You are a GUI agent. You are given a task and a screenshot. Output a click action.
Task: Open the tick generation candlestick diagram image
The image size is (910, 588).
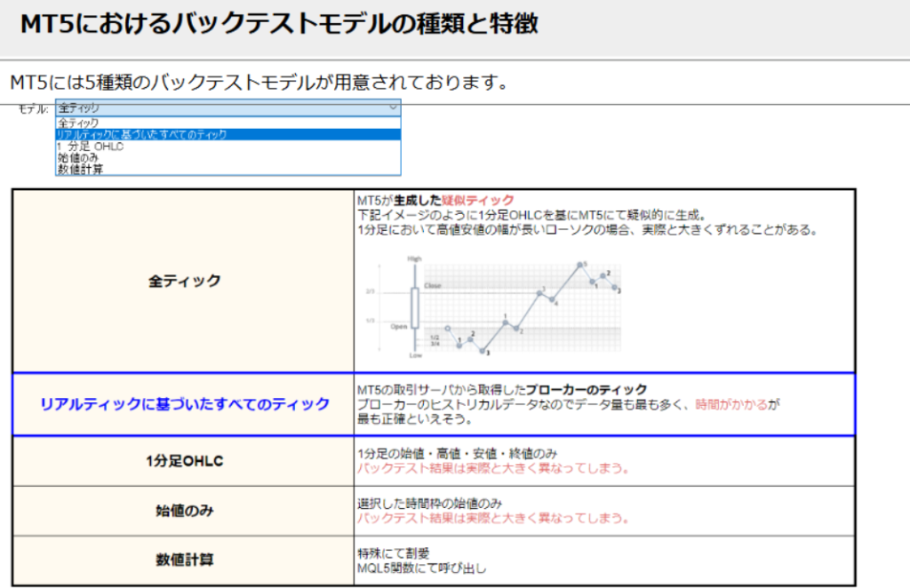coord(493,306)
